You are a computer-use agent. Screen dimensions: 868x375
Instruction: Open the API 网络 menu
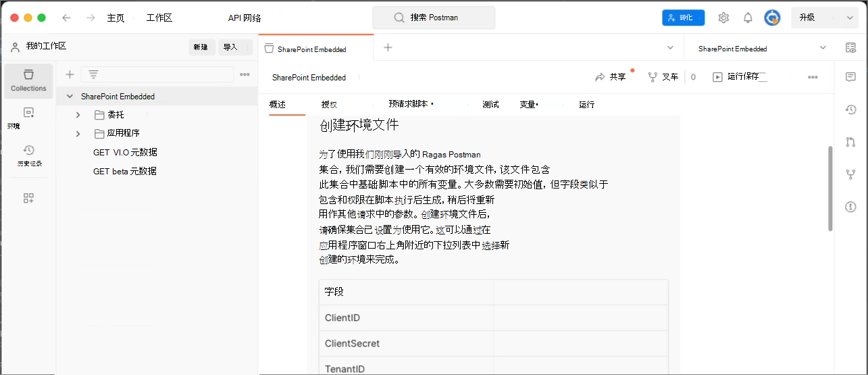coord(245,18)
